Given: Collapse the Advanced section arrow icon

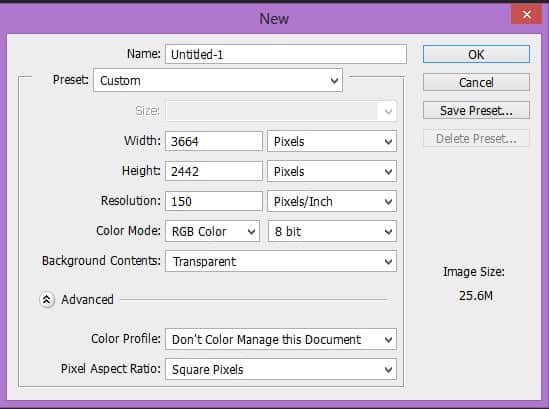Looking at the screenshot, I should point(47,300).
